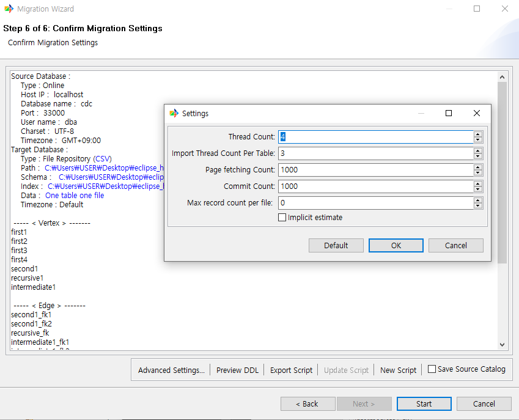The width and height of the screenshot is (519, 420).
Task: Enable the Implicit estimate checkbox
Action: [282, 217]
